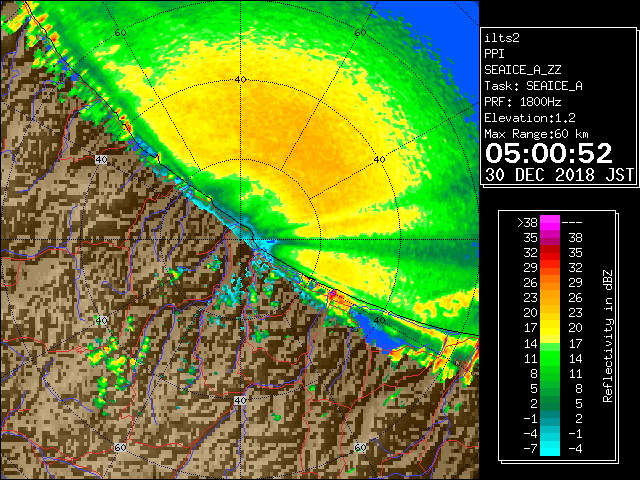Screen dimensions: 640x480
Task: Click the '60' ring label in the northeast
Action: 360,32
